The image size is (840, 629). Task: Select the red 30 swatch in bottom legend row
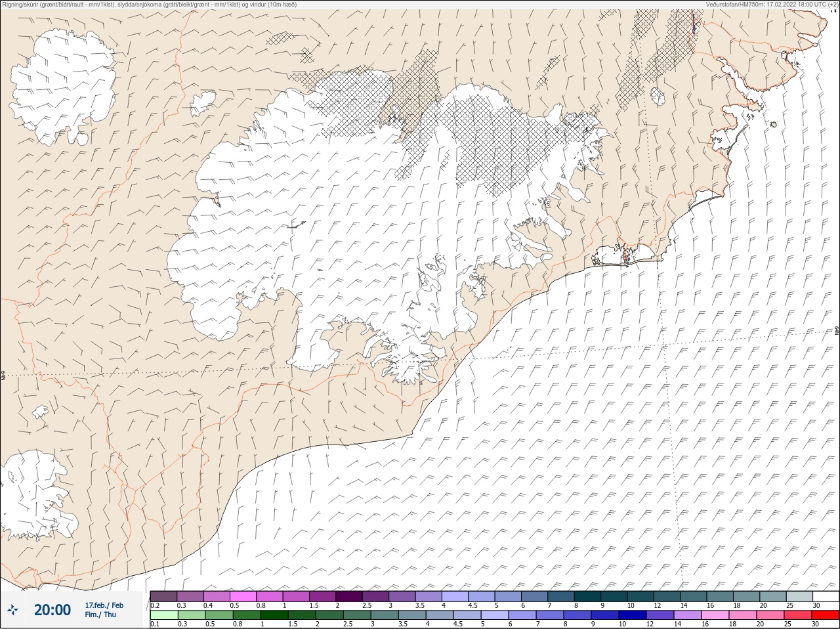click(x=825, y=615)
